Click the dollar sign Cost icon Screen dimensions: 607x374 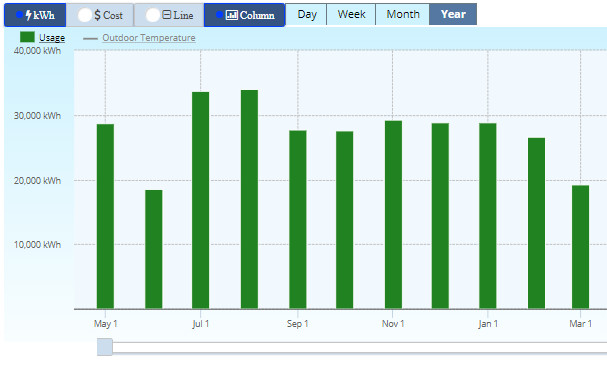(97, 15)
